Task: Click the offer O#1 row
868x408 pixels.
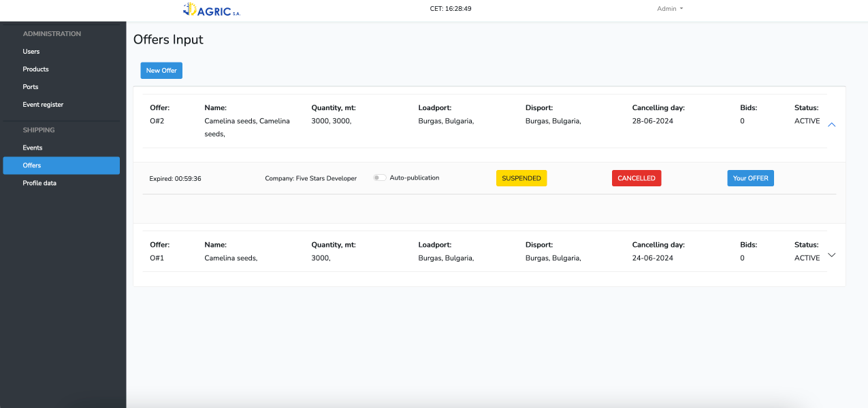Action: coord(477,252)
